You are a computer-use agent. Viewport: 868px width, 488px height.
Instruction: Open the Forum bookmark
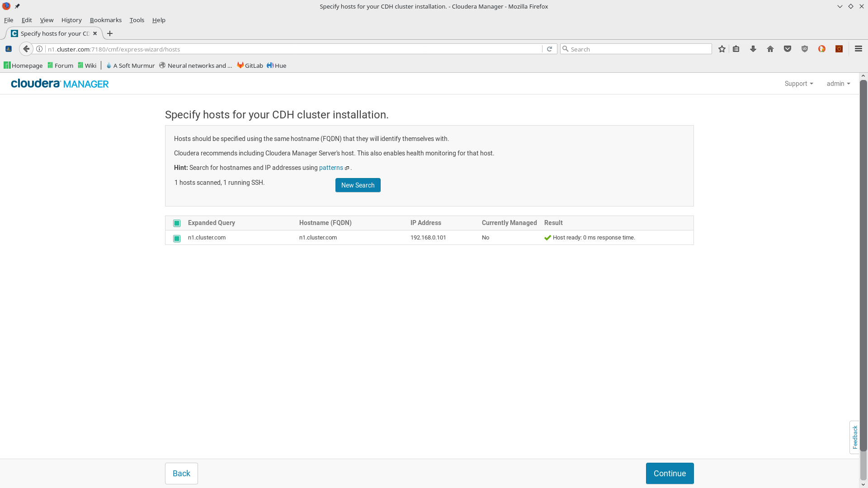click(60, 66)
